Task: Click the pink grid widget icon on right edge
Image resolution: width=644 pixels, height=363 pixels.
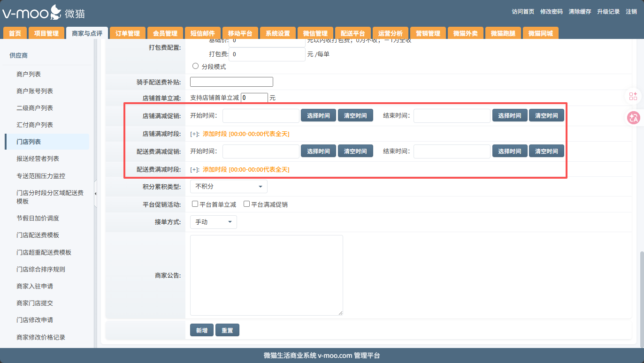Action: pyautogui.click(x=633, y=96)
